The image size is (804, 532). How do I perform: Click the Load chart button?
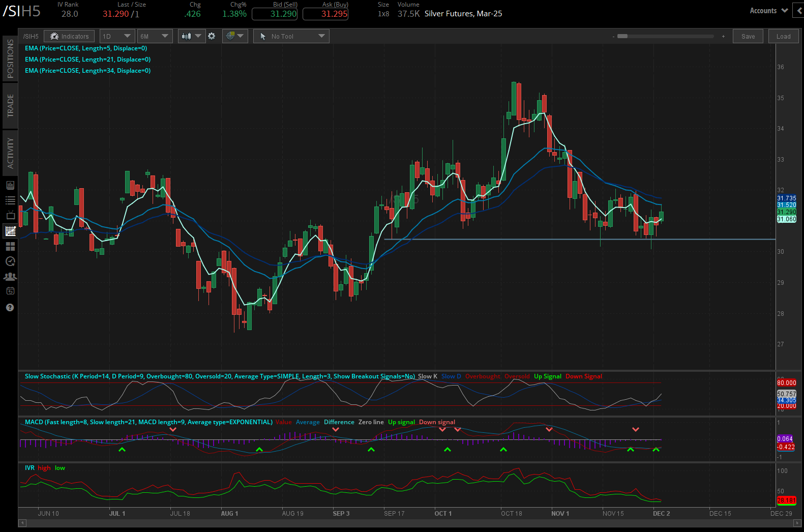click(x=783, y=36)
